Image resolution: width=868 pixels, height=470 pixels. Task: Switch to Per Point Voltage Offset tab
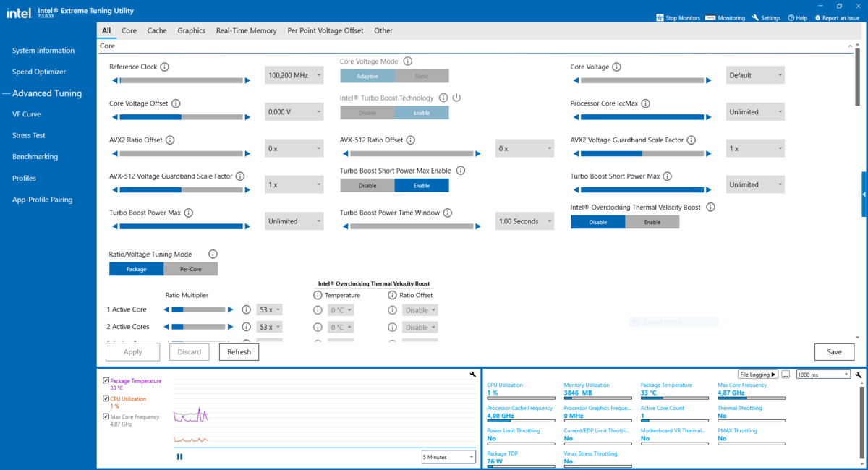325,30
